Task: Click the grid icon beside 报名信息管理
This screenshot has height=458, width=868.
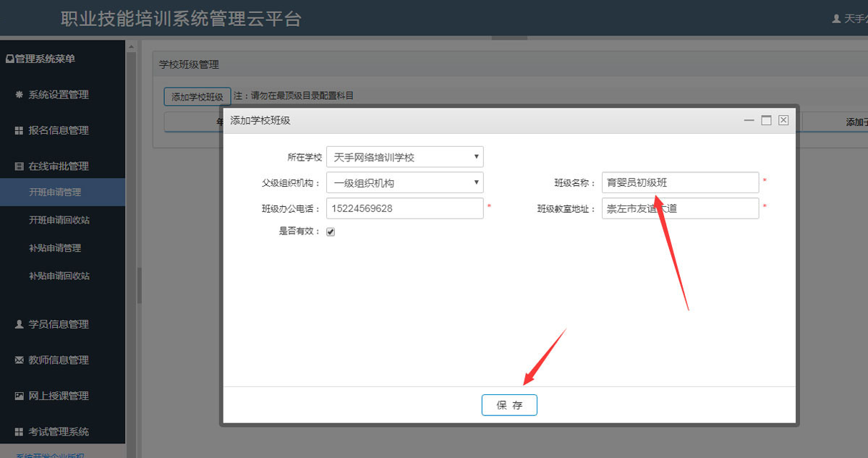Action: pos(19,131)
